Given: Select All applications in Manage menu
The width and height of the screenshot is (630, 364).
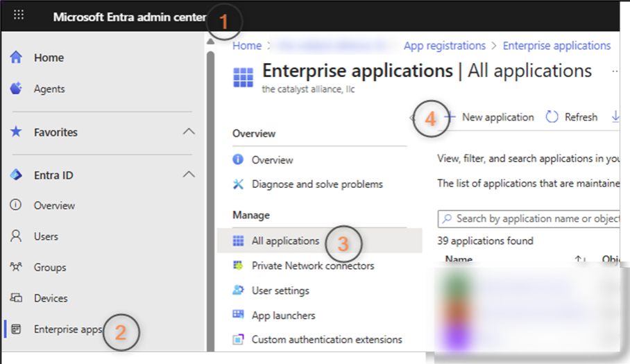Looking at the screenshot, I should pyautogui.click(x=285, y=241).
